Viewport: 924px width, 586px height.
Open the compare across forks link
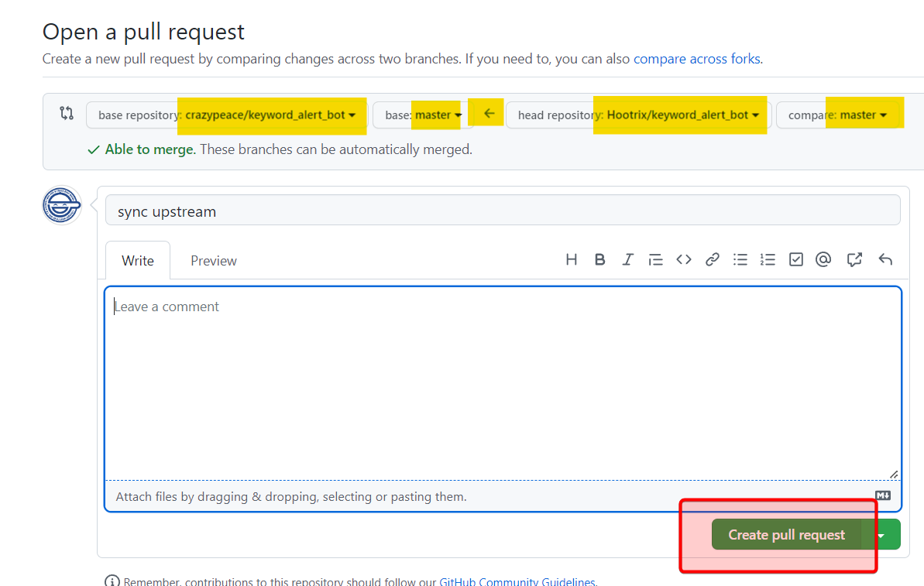(696, 59)
